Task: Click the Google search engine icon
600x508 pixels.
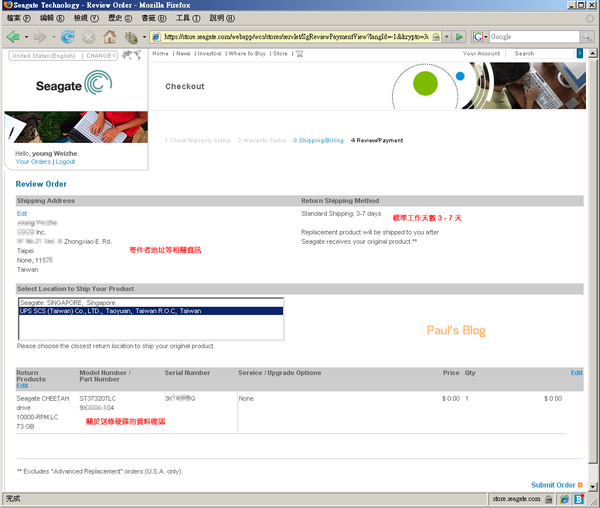Action: tap(478, 37)
